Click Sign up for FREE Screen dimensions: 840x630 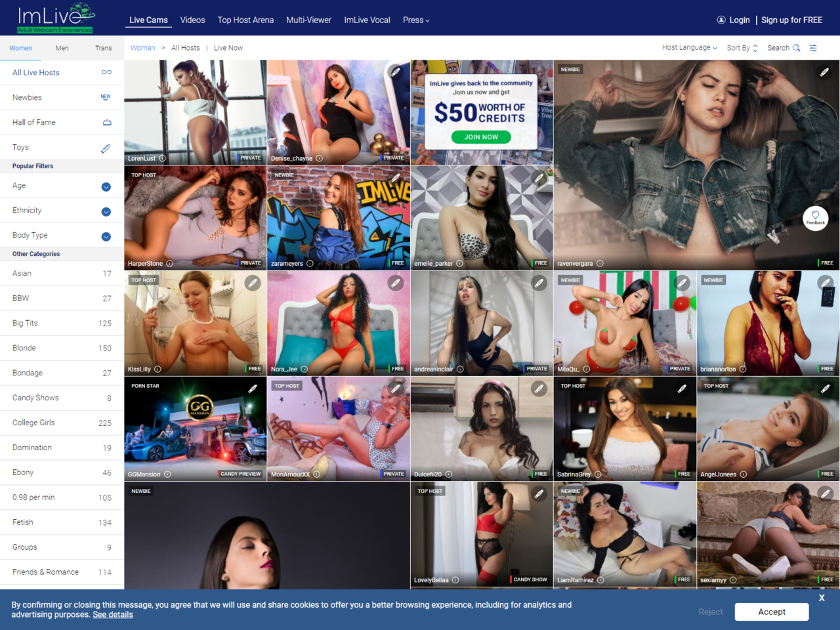[791, 20]
